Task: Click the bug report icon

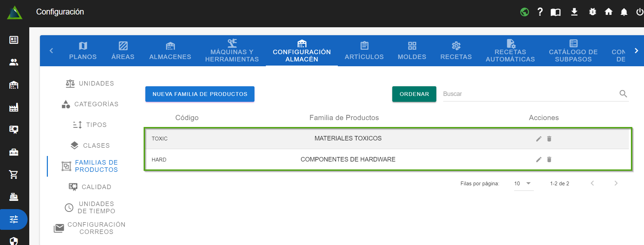Action: click(x=592, y=12)
